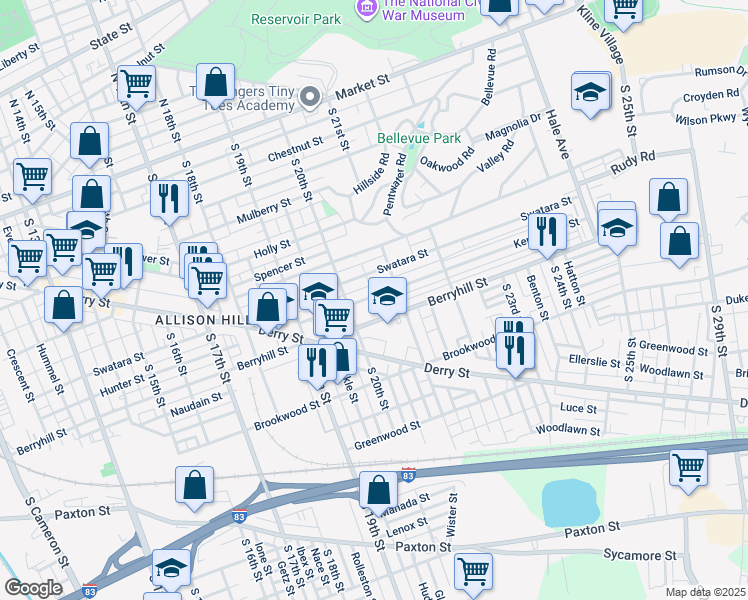The height and width of the screenshot is (600, 748).
Task: Click the Interstate 83 shield above Ione St
Action: click(239, 516)
